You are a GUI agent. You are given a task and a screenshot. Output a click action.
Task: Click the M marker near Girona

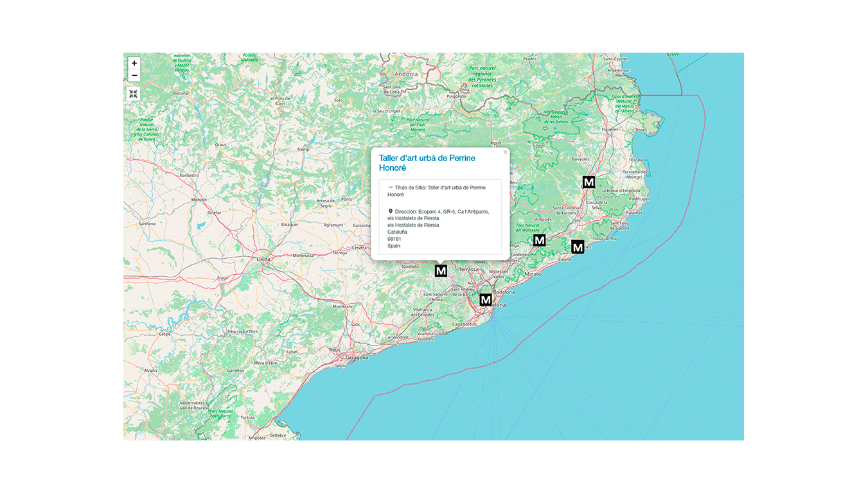[x=588, y=182]
